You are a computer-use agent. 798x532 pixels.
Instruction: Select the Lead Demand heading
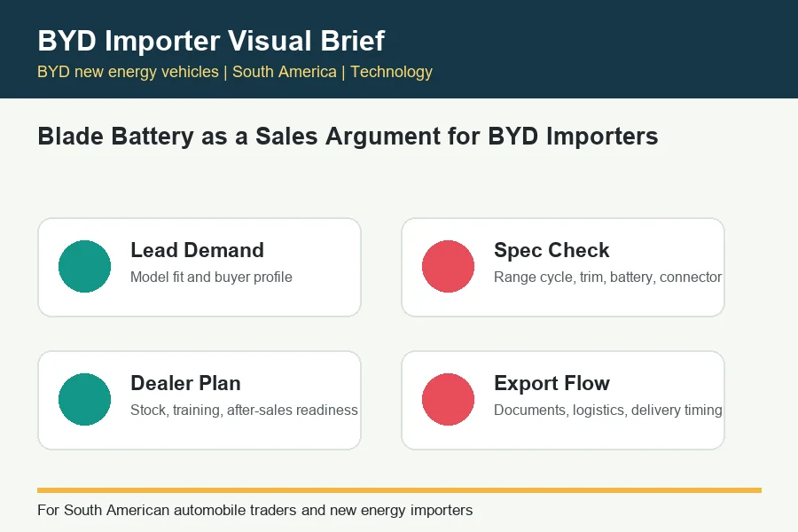tap(197, 250)
